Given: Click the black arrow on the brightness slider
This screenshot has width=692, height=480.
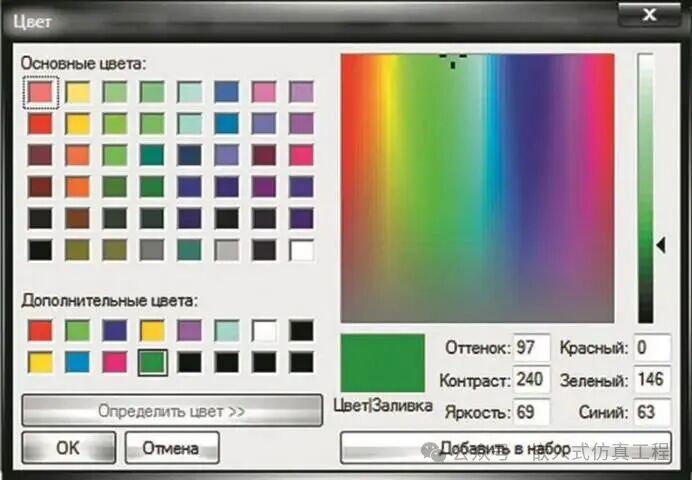Looking at the screenshot, I should [x=661, y=245].
